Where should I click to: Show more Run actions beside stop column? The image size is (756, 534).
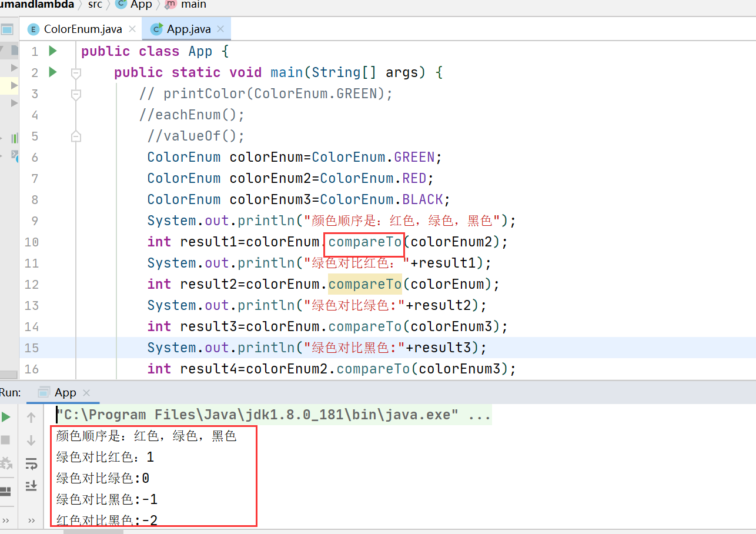[6, 520]
